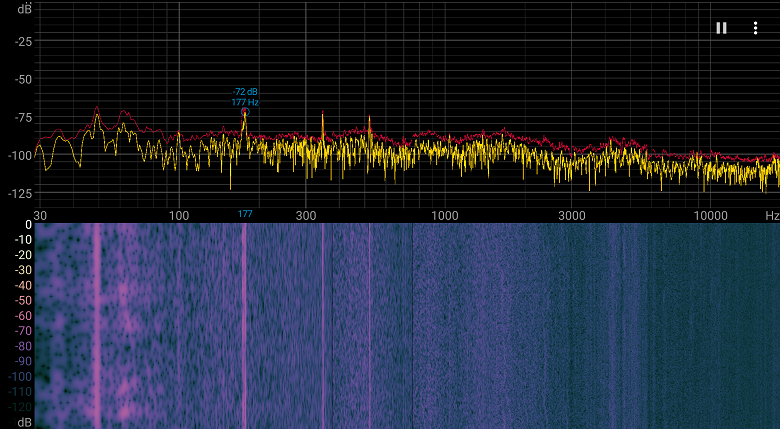Click the -75 dB level axis label
Image resolution: width=780 pixels, height=429 pixels.
(23, 117)
